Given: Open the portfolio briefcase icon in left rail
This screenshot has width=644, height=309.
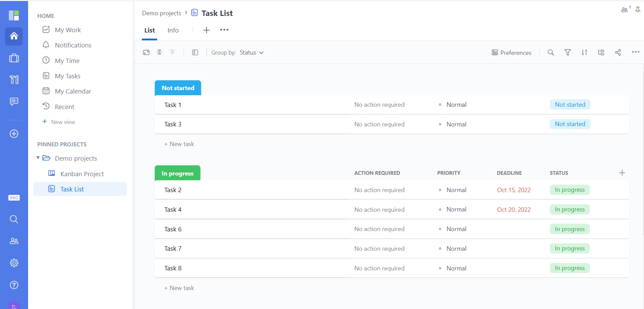Looking at the screenshot, I should tap(14, 58).
